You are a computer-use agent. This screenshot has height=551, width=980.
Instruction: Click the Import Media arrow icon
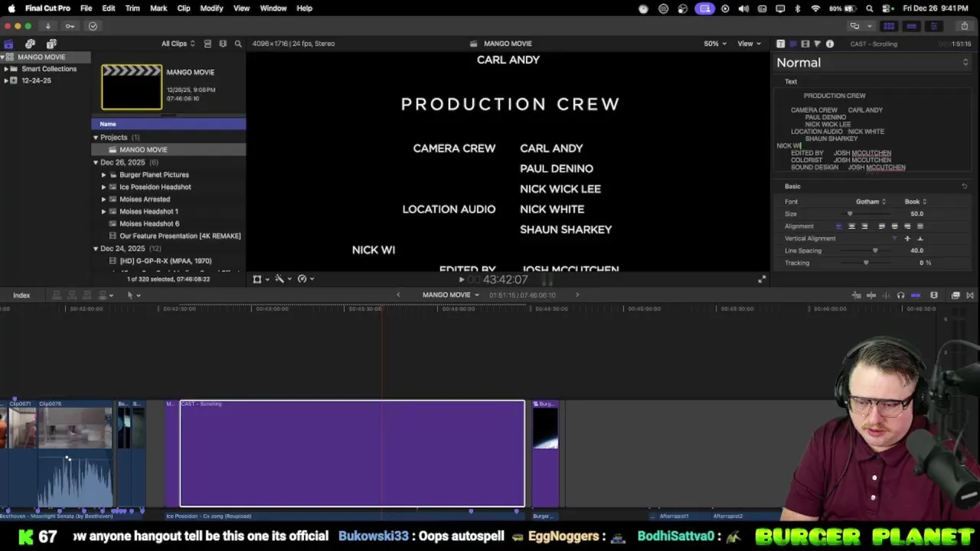coord(47,26)
